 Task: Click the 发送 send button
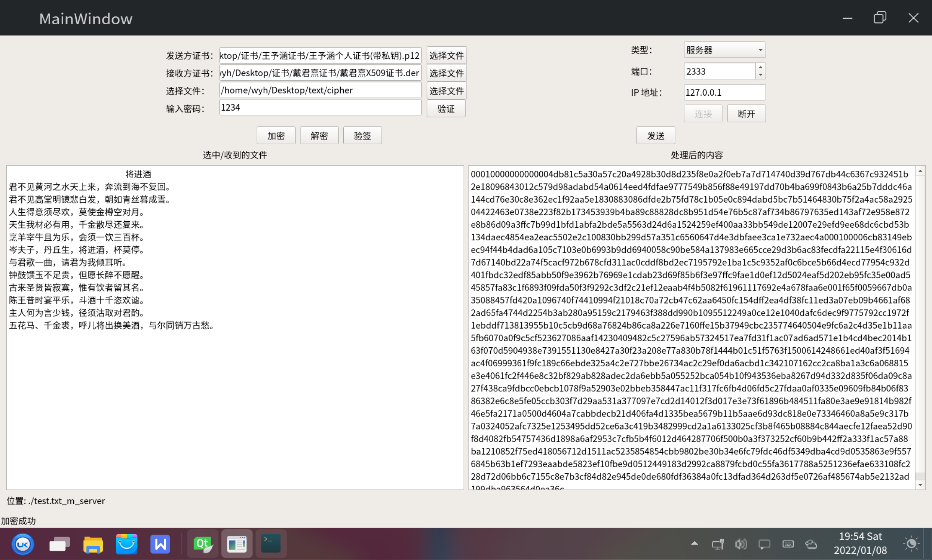655,135
